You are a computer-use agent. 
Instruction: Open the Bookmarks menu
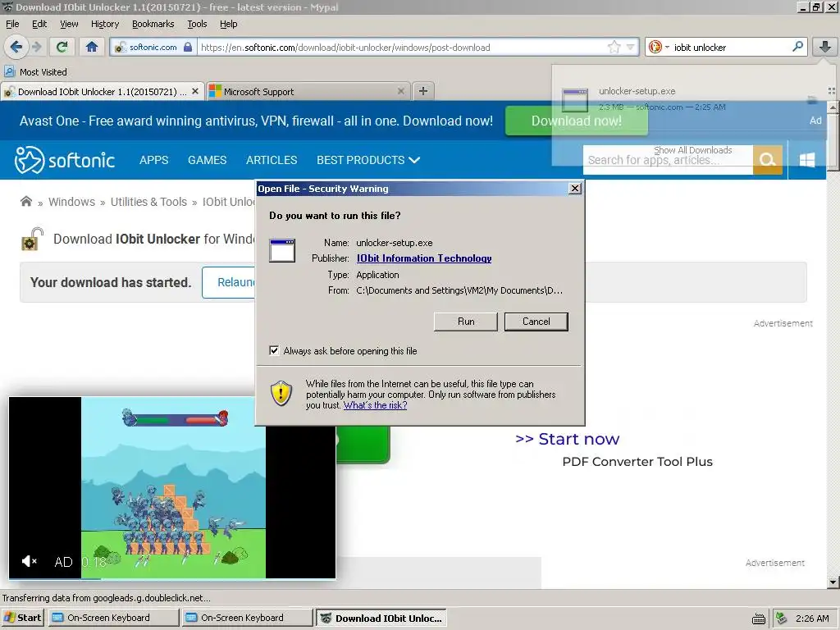coord(153,24)
